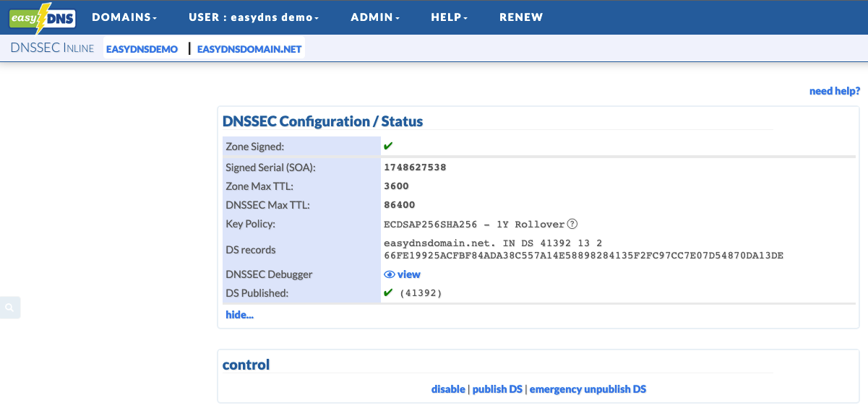The width and height of the screenshot is (868, 413).
Task: Click the DS Published green checkmark
Action: (388, 292)
